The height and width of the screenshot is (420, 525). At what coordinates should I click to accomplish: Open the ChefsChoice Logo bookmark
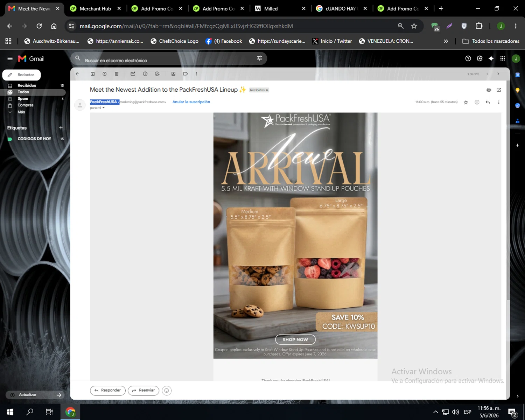(x=175, y=41)
